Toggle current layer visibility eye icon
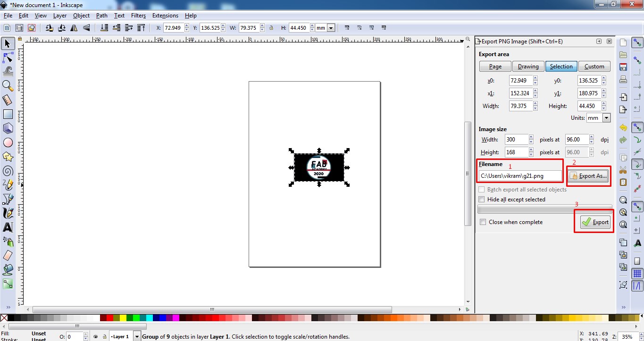 (x=95, y=337)
